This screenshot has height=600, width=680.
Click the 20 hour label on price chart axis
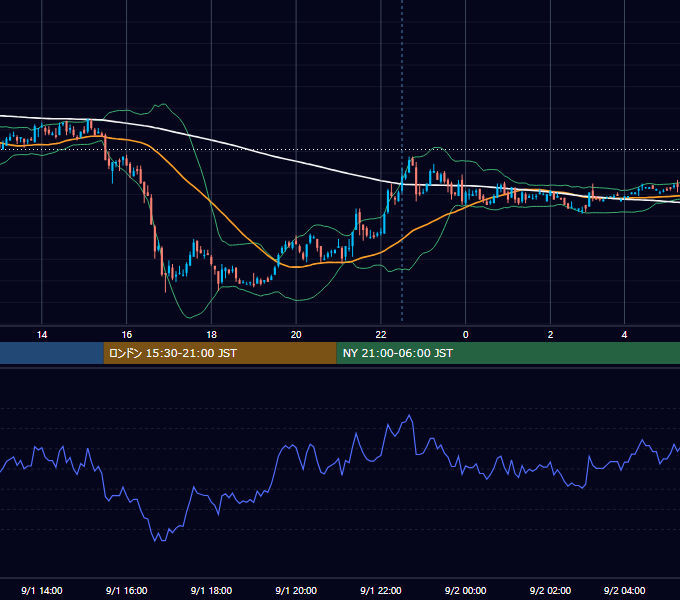click(296, 335)
